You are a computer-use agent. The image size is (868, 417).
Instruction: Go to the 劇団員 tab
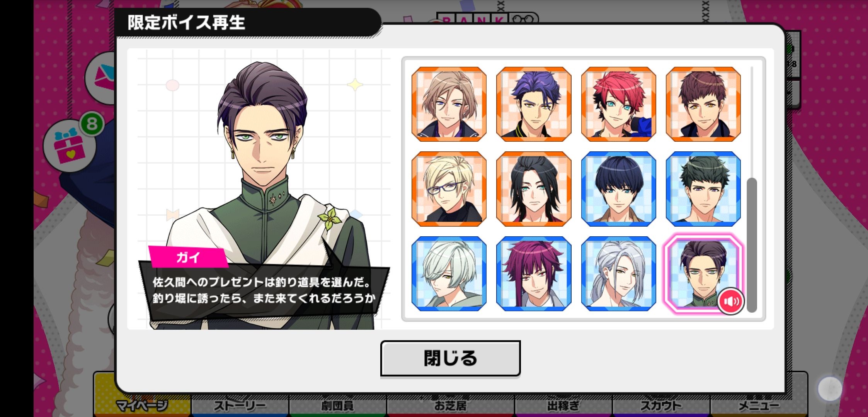coord(337,405)
